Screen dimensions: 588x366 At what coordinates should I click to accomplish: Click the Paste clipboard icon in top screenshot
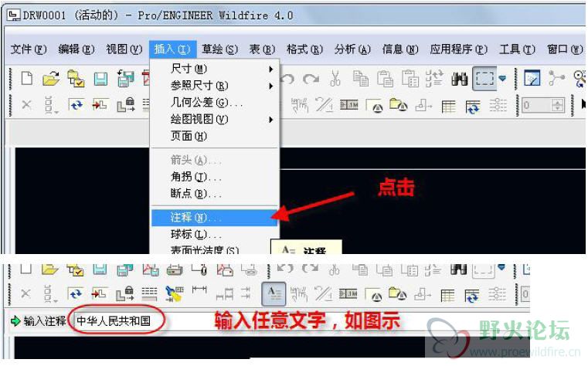click(385, 79)
